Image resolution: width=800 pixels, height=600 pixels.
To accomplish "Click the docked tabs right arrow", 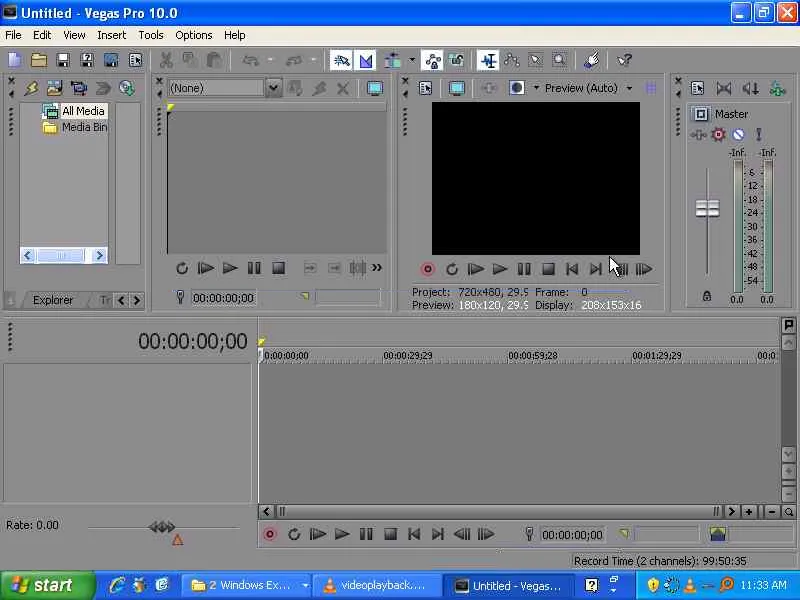I will click(x=136, y=300).
